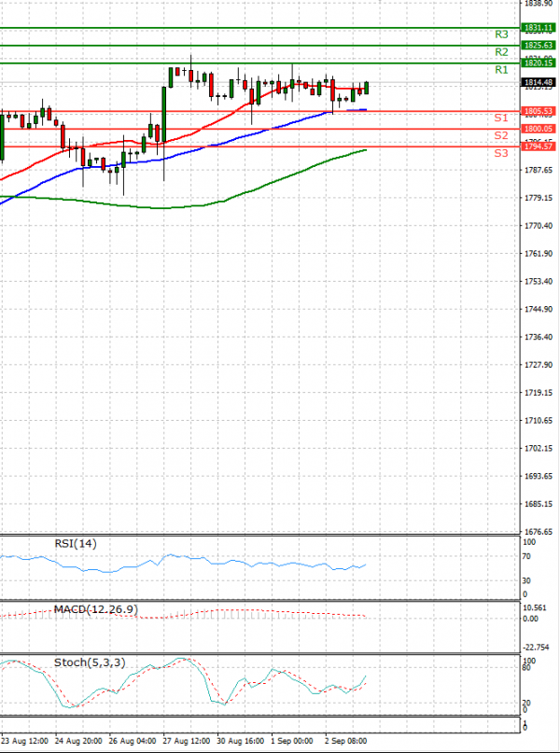Click the 70 level on RSI scale
560x753 pixels.
[x=526, y=557]
